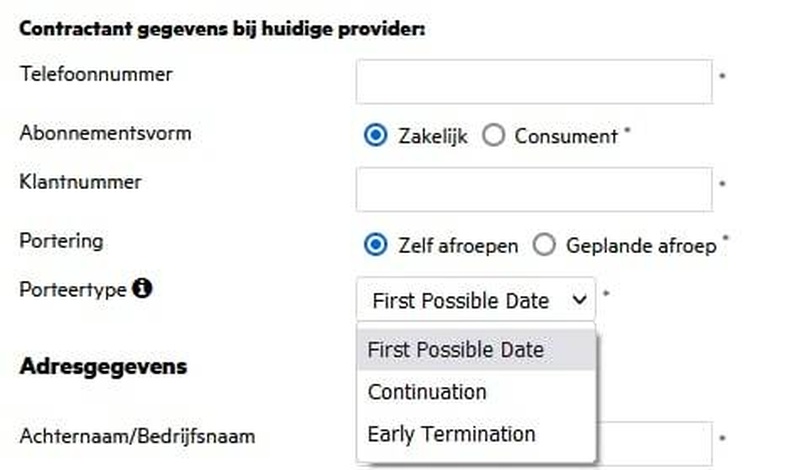792x470 pixels.
Task: Click the Portering label
Action: [61, 241]
